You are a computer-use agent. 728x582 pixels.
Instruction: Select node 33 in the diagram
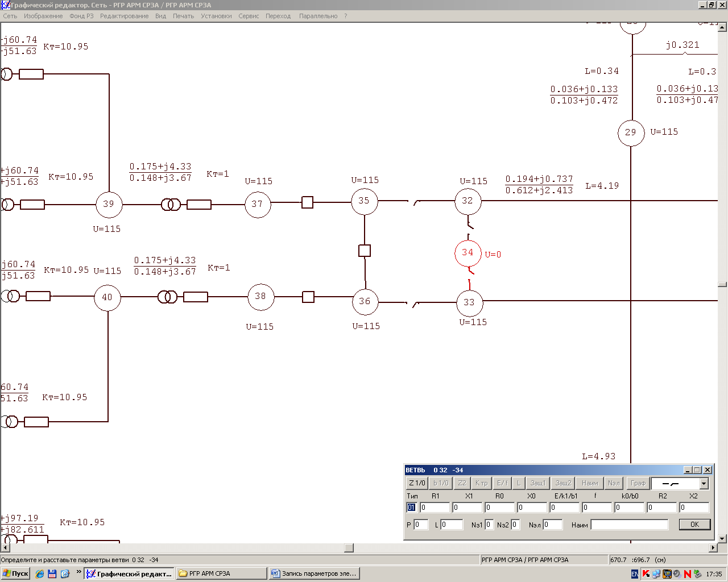(x=469, y=302)
